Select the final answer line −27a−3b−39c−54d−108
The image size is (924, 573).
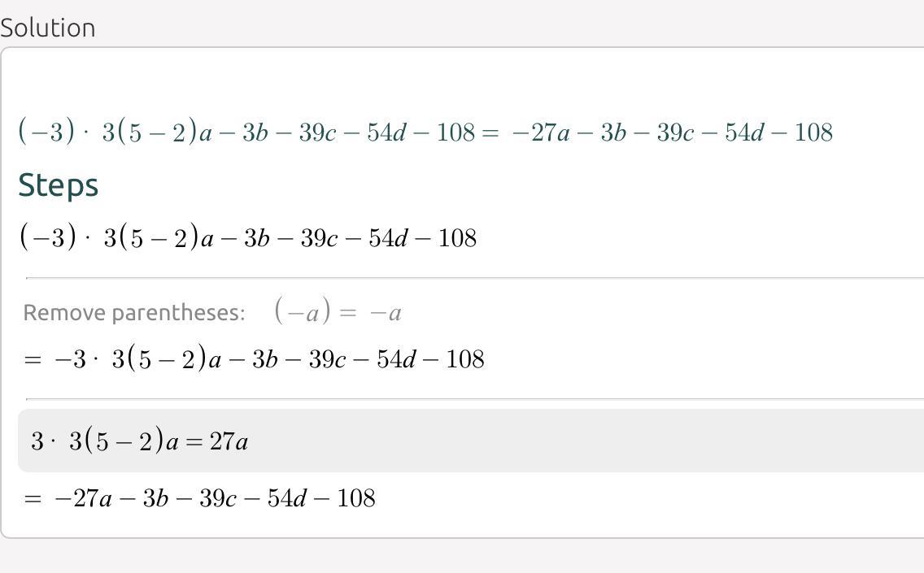click(x=199, y=498)
